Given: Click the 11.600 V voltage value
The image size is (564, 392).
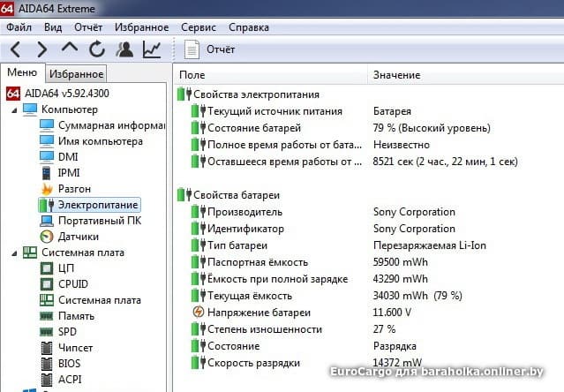Looking at the screenshot, I should (x=392, y=313).
